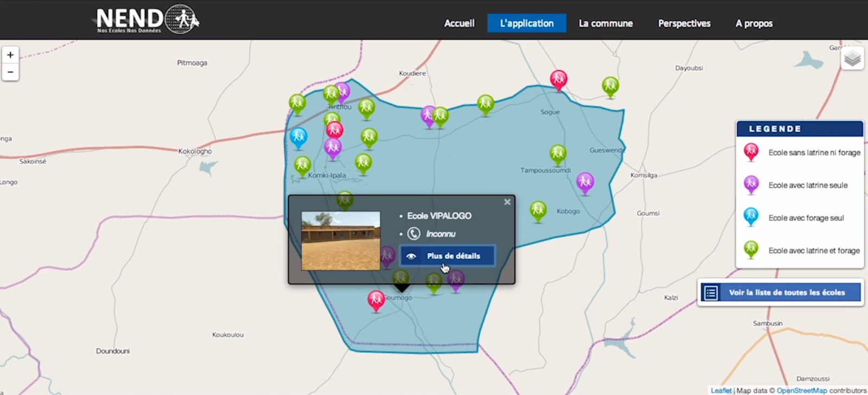Open the map layers control

tap(852, 58)
